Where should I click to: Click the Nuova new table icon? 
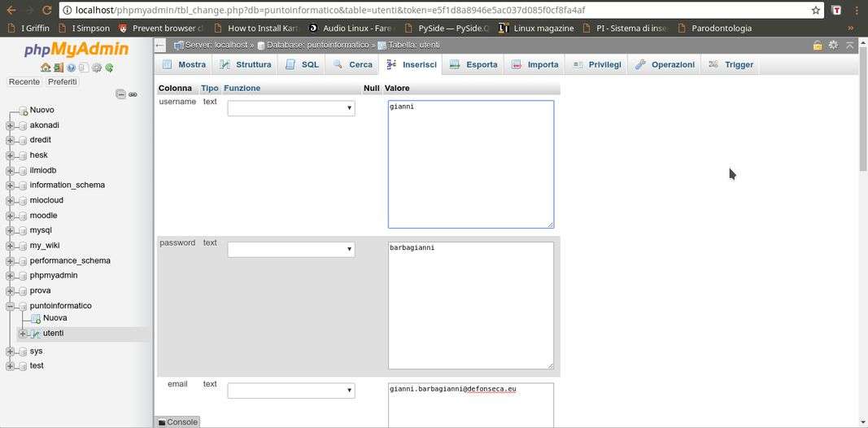pos(36,318)
